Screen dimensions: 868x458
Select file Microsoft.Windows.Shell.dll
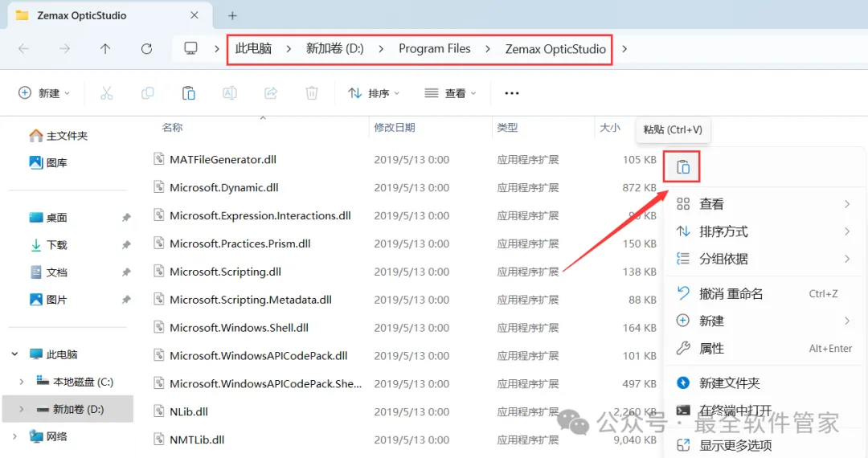240,328
